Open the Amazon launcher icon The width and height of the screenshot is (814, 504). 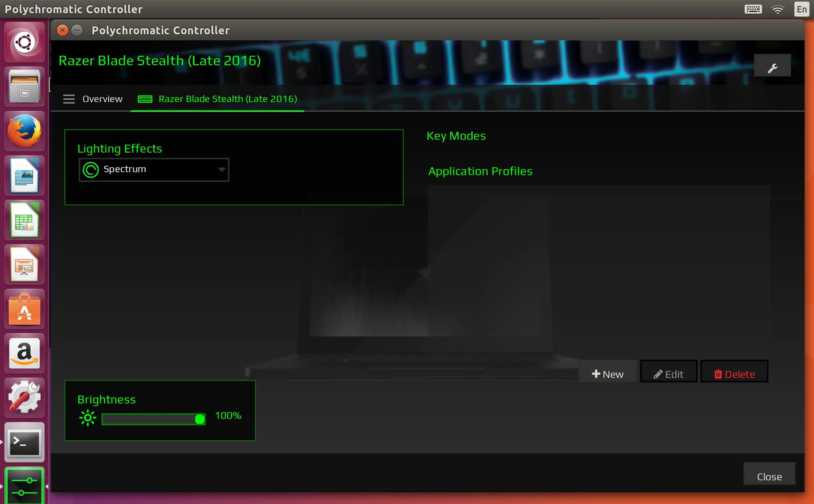[x=24, y=353]
